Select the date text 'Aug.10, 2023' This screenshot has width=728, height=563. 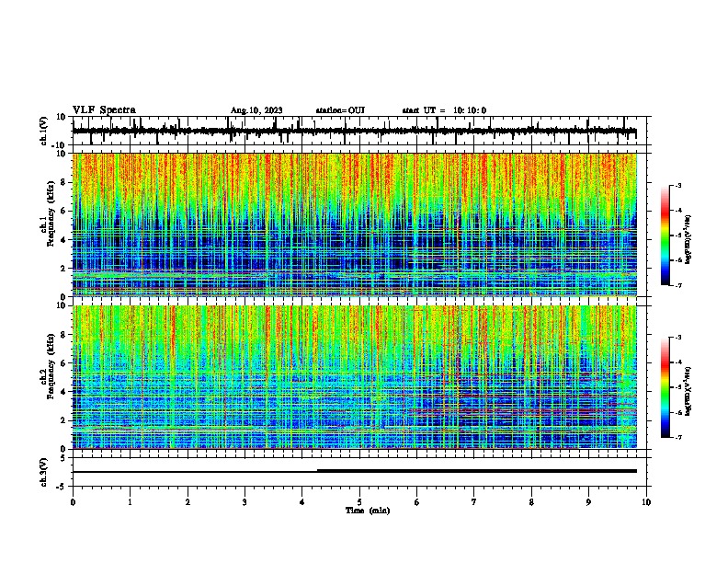(x=256, y=110)
